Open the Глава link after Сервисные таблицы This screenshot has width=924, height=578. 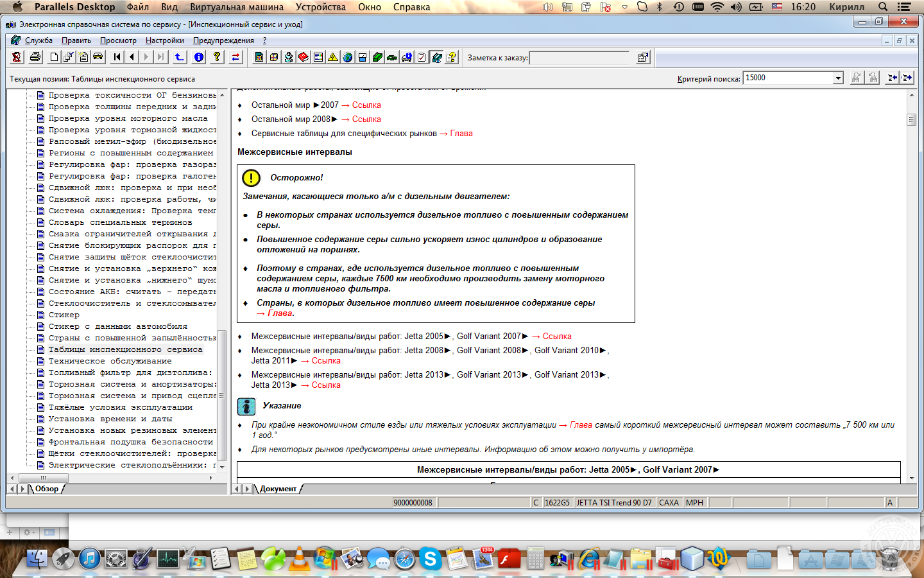(461, 134)
